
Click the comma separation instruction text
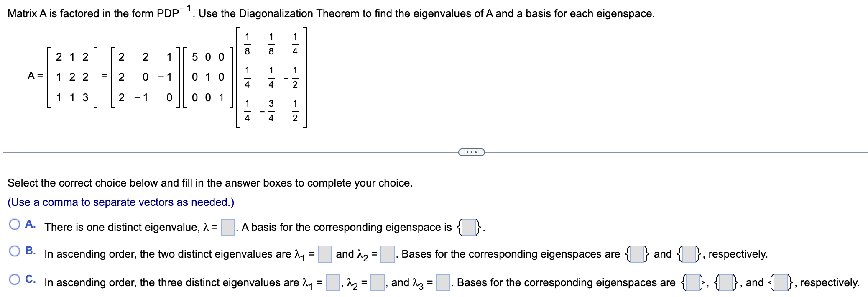tap(121, 202)
